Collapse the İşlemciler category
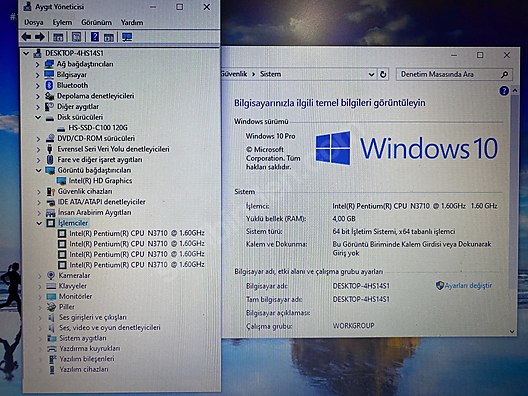 click(x=39, y=223)
